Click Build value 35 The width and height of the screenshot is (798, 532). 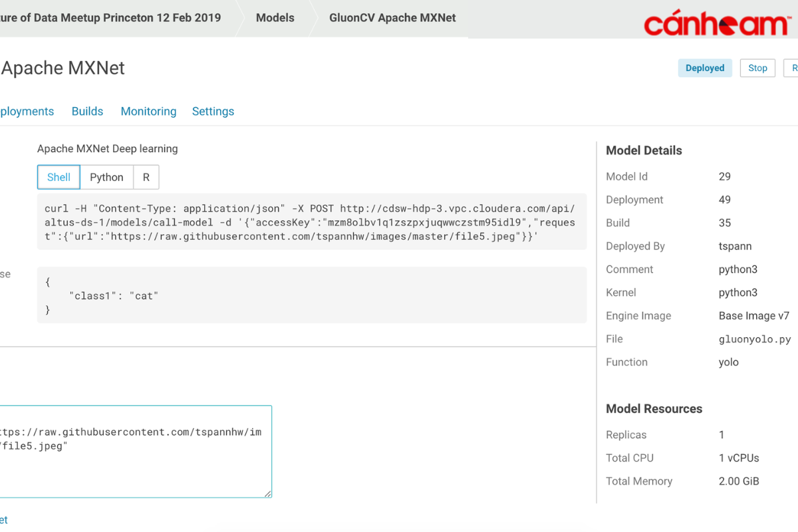[725, 223]
